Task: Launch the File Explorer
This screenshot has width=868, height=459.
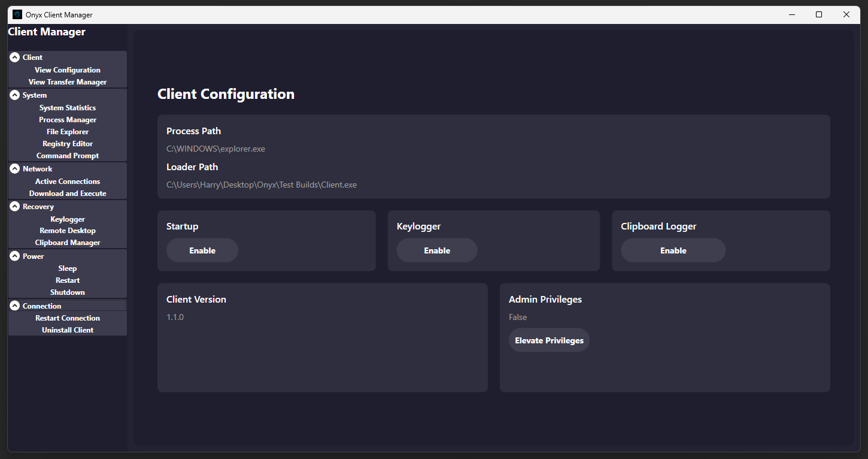Action: point(67,131)
